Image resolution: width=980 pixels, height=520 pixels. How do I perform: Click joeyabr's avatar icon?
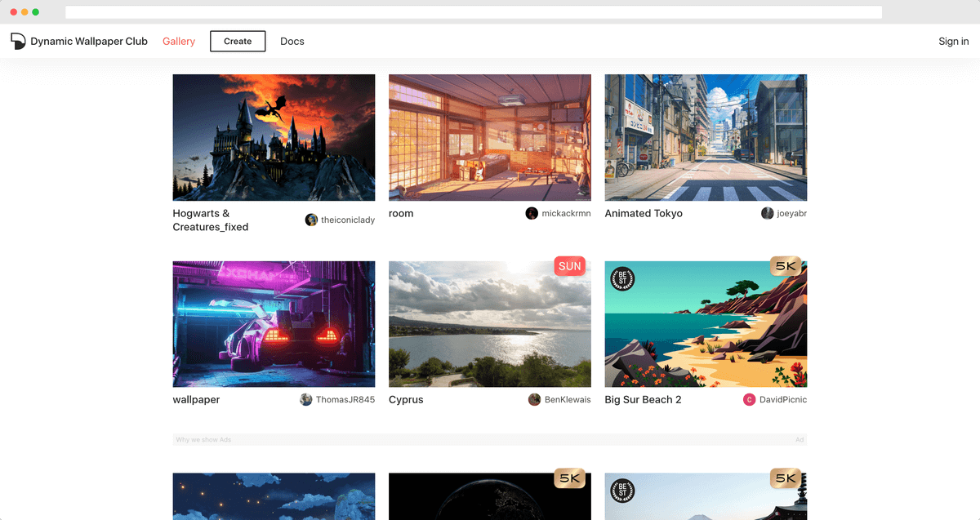pyautogui.click(x=768, y=213)
